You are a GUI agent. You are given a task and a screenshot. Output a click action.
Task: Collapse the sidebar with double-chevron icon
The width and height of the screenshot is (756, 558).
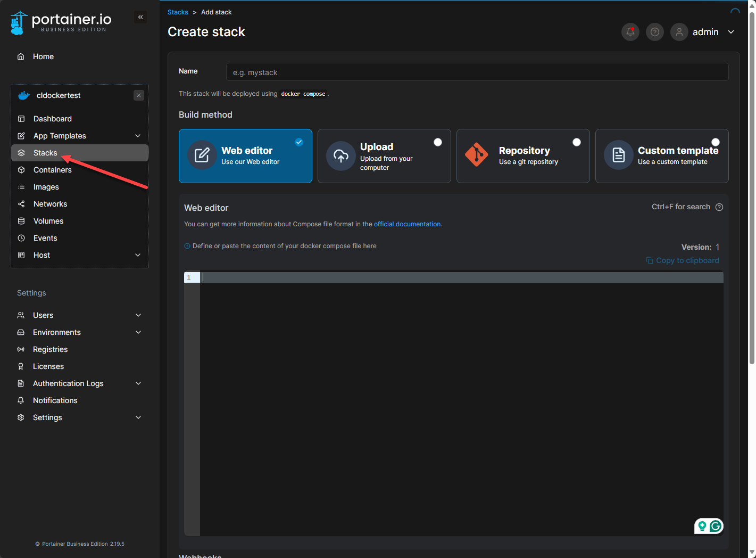[140, 17]
